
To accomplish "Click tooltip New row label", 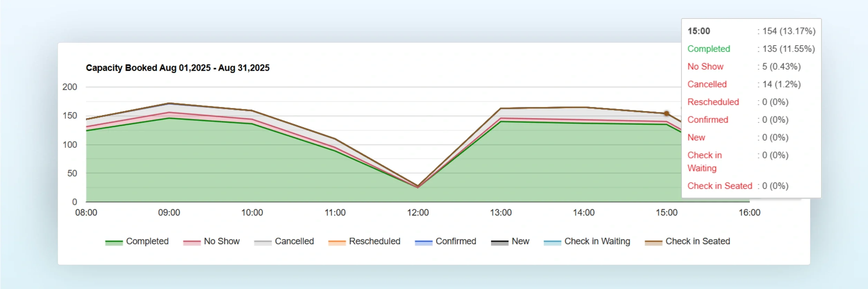I will tap(696, 137).
